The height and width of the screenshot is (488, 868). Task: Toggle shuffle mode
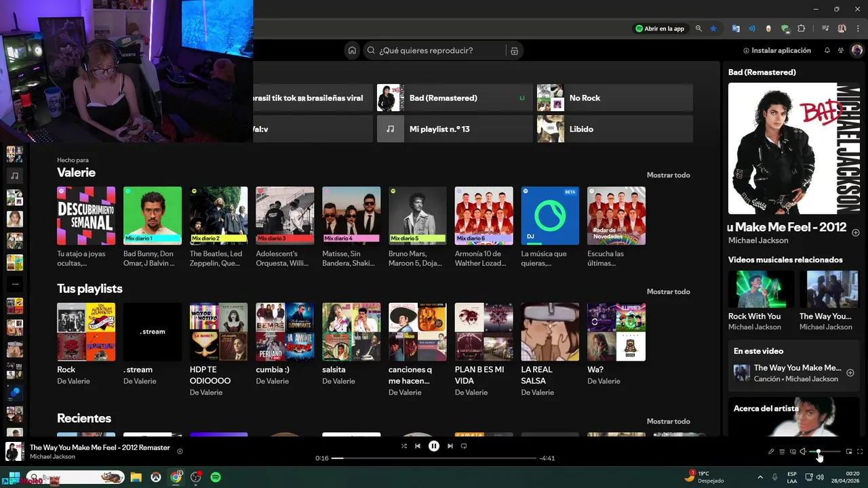coord(403,446)
